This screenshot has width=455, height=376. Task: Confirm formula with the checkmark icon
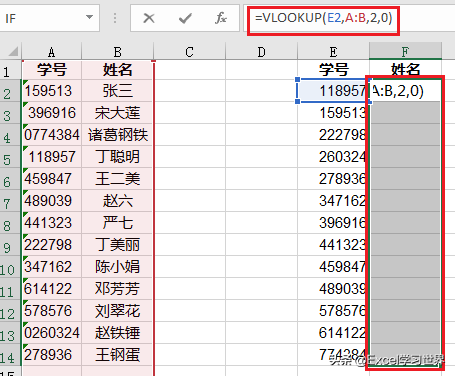pyautogui.click(x=185, y=18)
